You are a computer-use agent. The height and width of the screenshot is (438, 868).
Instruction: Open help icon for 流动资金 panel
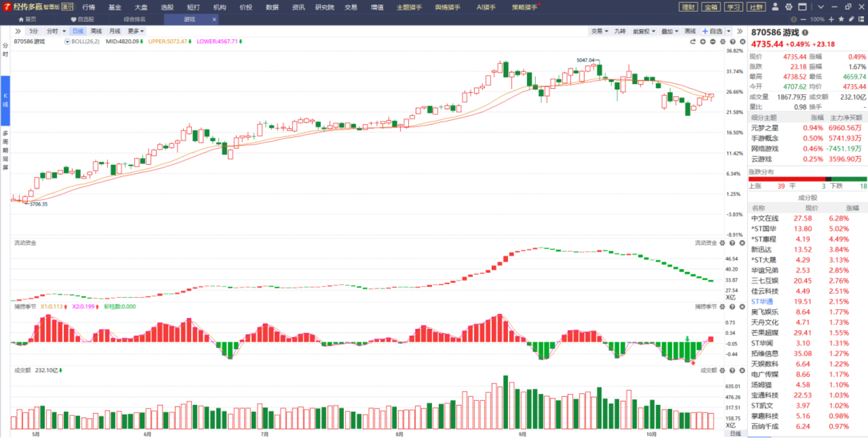click(732, 243)
